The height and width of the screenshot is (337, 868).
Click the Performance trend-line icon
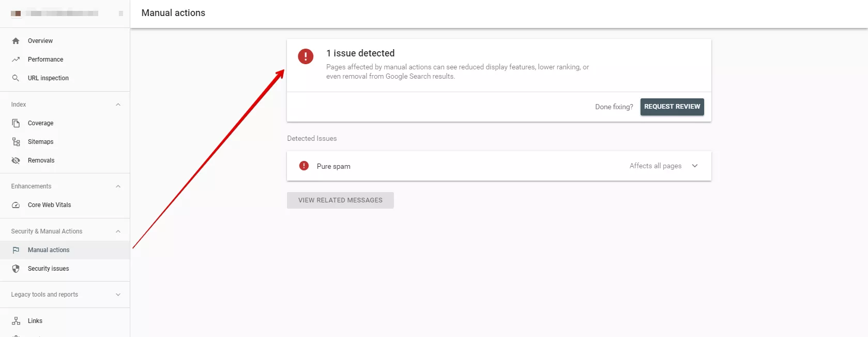click(16, 60)
